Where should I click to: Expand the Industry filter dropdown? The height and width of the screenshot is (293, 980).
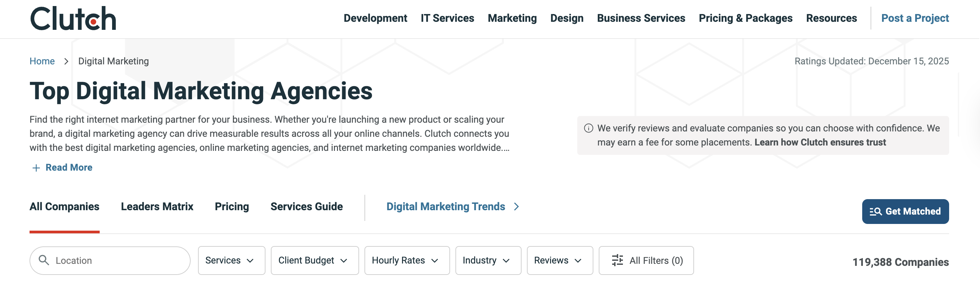488,260
